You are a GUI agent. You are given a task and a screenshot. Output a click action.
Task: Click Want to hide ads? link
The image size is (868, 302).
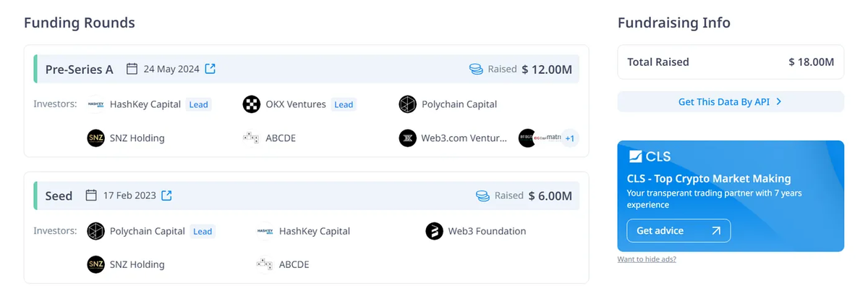coord(647,259)
